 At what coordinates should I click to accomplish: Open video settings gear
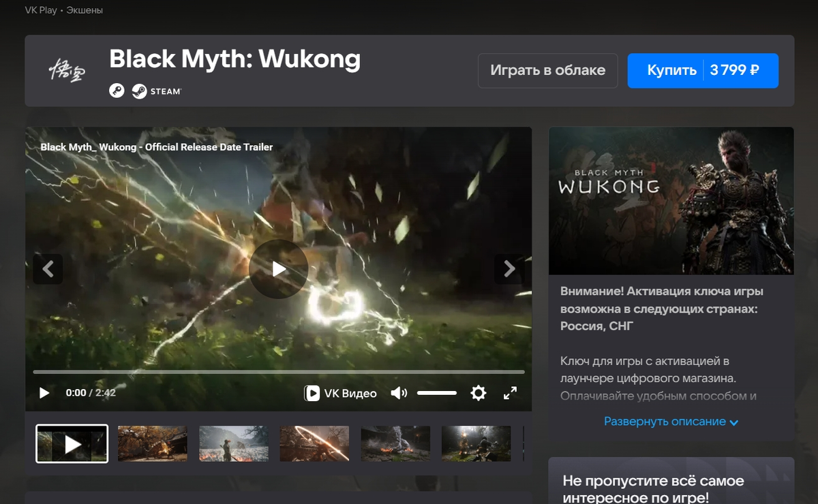coord(479,393)
